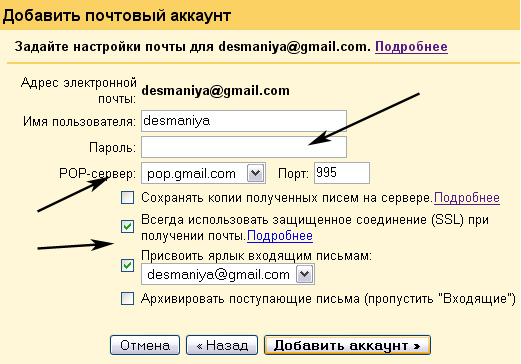
Task: Click the Адрес электронной почты label
Action: pos(79,91)
